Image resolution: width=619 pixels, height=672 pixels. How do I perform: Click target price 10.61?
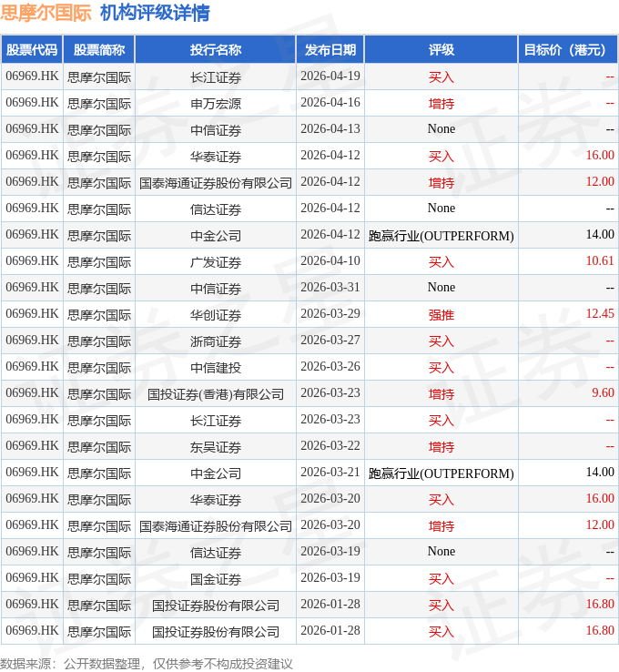(600, 261)
